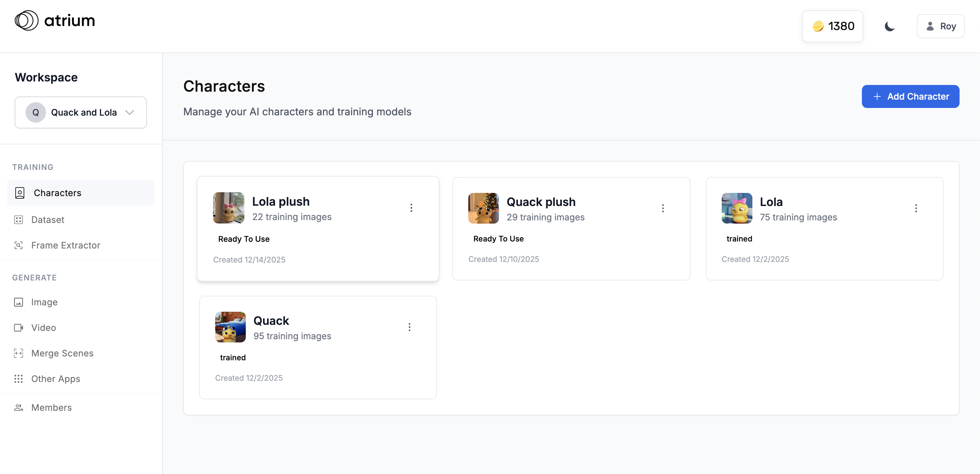This screenshot has height=474, width=980.
Task: Click the atrium logo icon
Action: point(26,20)
